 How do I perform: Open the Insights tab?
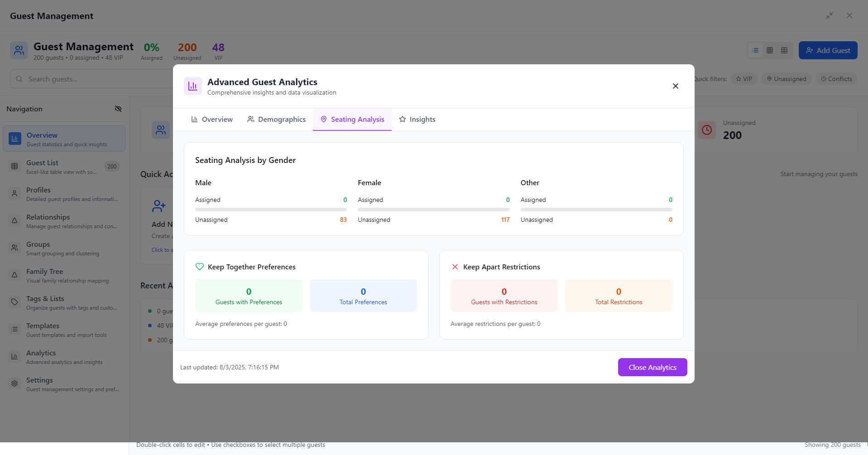point(417,119)
